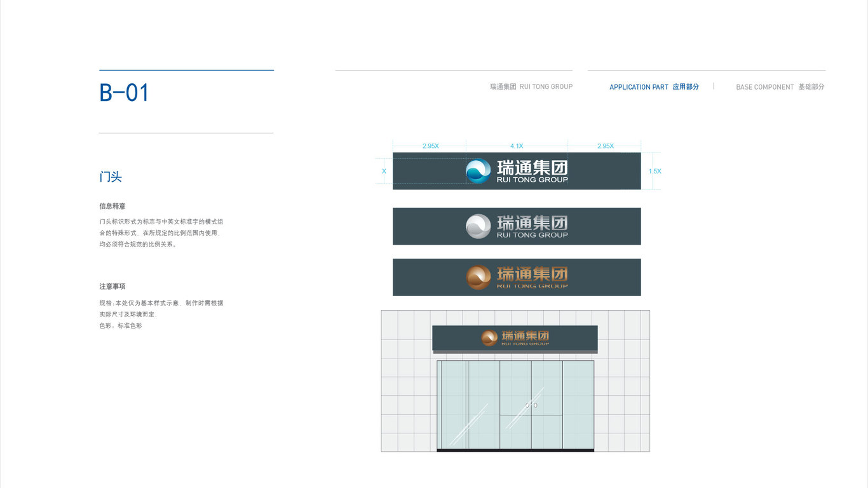Click the 2.95X label above the banner's left margin
Screen dimensions: 868x488
pyautogui.click(x=430, y=146)
